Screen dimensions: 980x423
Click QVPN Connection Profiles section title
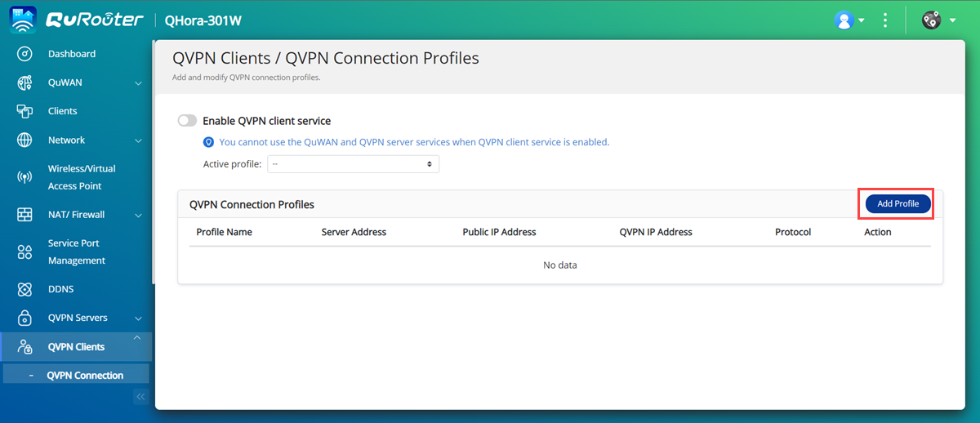252,205
